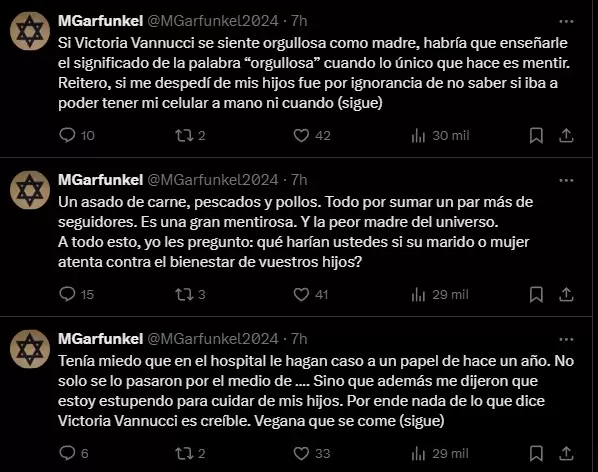This screenshot has width=598, height=472.
Task: Like the first tweet showing 42 likes
Action: (312, 135)
